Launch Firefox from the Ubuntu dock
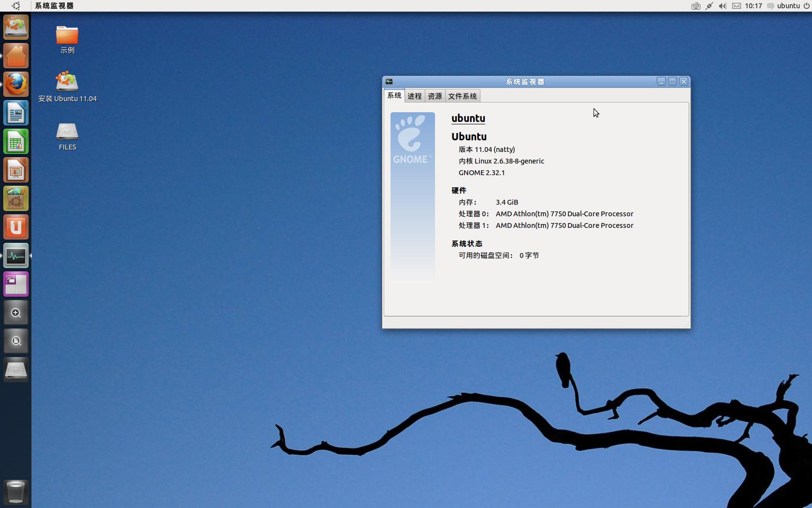This screenshot has width=812, height=508. click(x=15, y=84)
